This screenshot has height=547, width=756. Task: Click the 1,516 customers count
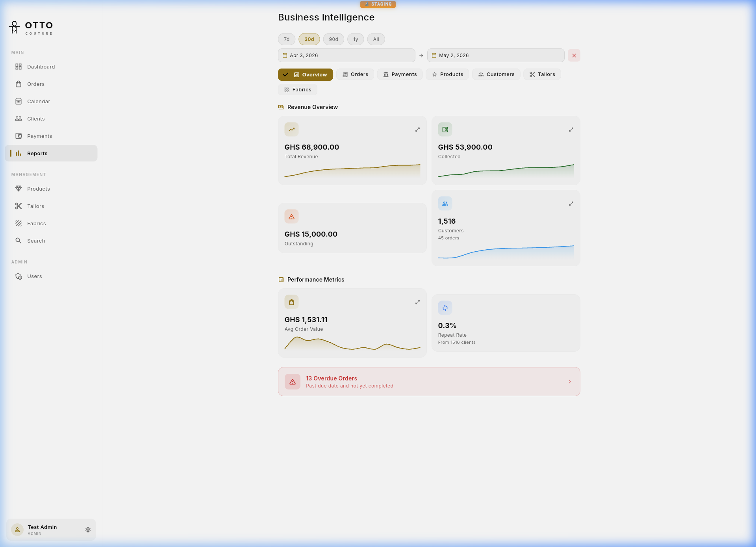[x=447, y=221]
